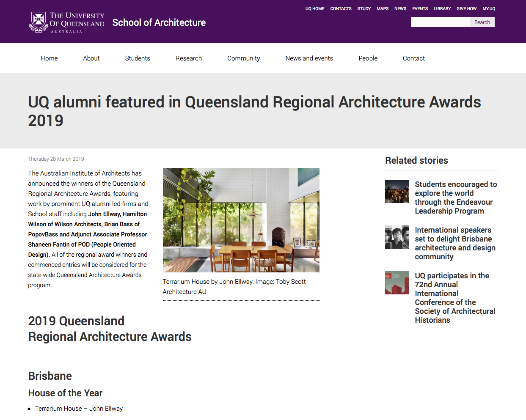Click the Brisbane section heading
This screenshot has width=526, height=420.
click(x=50, y=376)
